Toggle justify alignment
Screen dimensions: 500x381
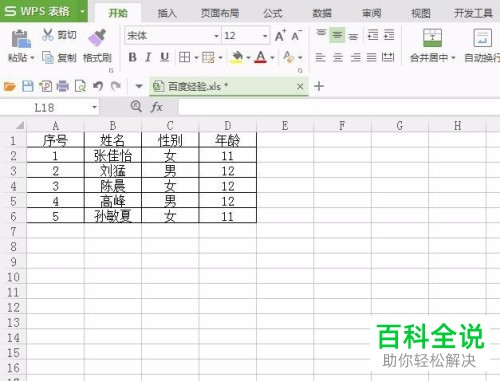pyautogui.click(x=372, y=57)
